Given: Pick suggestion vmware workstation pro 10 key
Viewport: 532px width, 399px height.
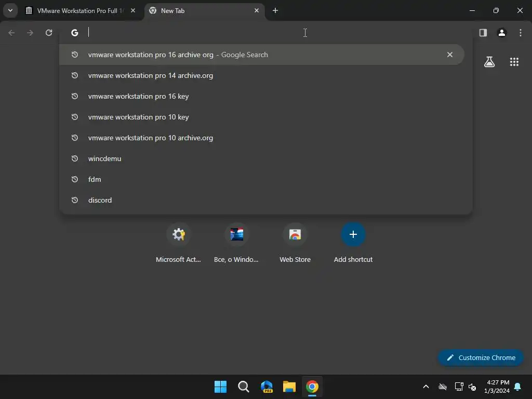Looking at the screenshot, I should point(262,117).
